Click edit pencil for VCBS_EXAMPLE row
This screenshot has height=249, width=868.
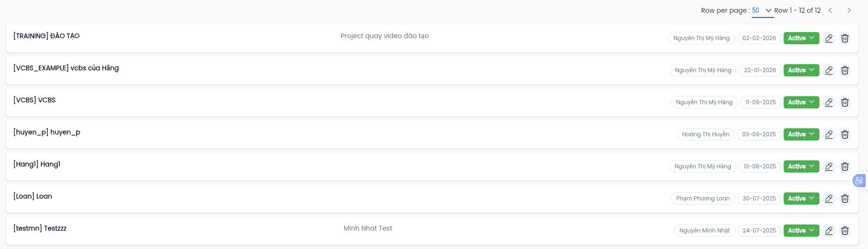[x=829, y=70]
